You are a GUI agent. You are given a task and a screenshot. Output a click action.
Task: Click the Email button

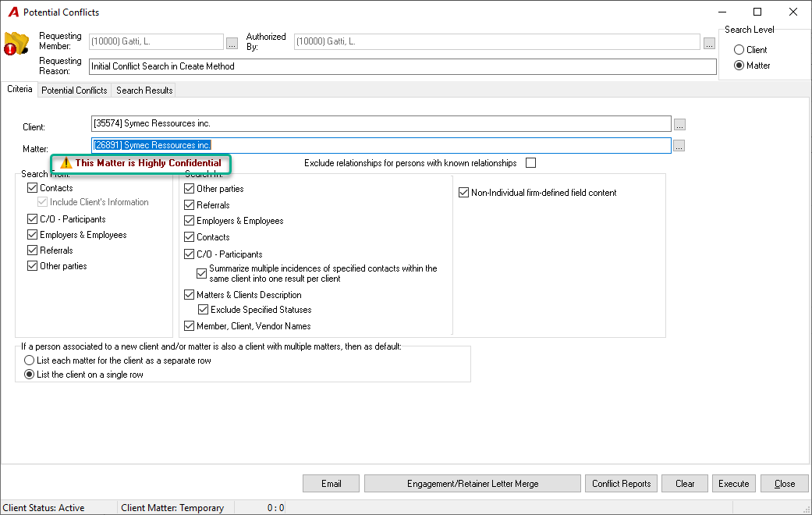point(331,483)
